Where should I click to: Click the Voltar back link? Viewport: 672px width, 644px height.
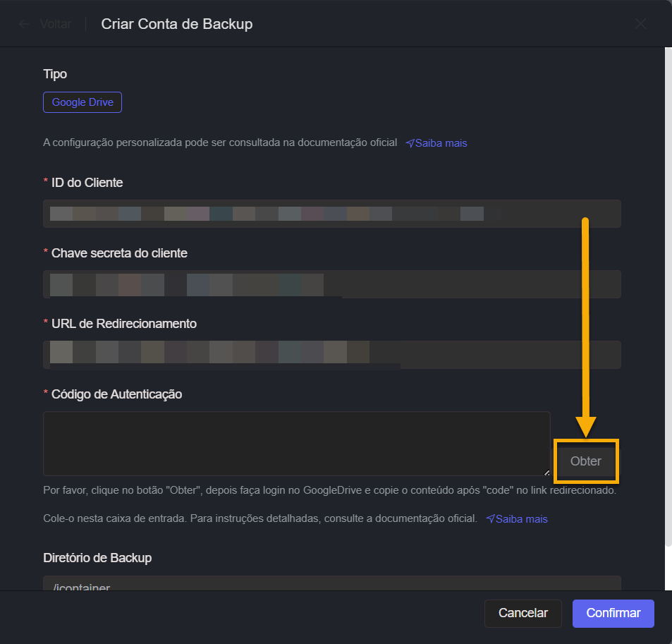coord(56,24)
